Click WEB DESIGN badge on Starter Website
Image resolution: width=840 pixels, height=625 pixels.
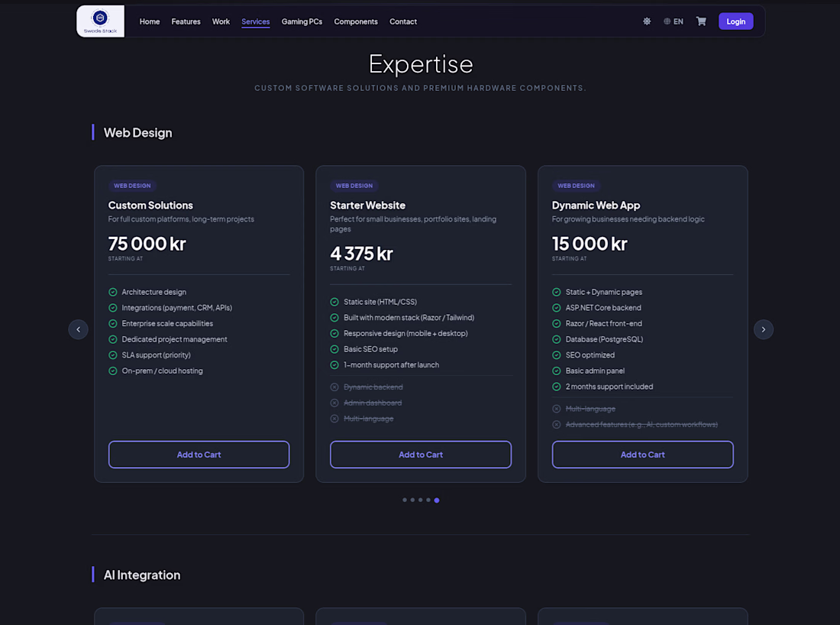[x=354, y=186]
